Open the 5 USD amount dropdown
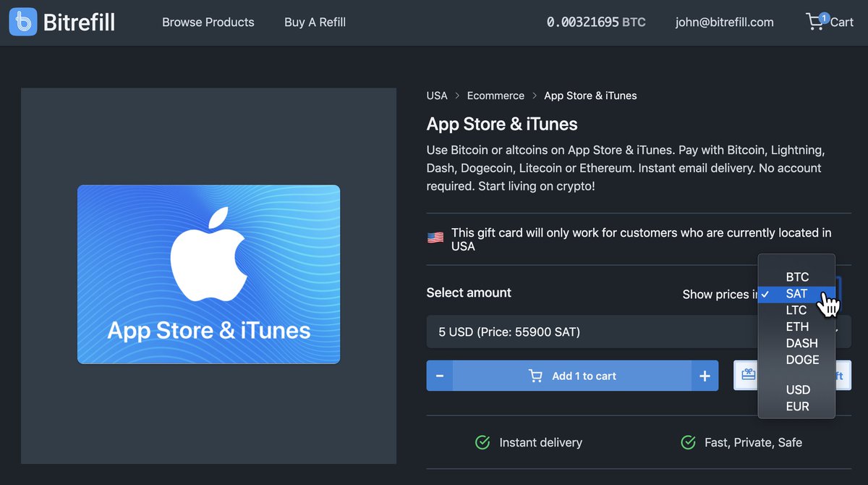Screen dimensions: 868x485 click(639, 332)
